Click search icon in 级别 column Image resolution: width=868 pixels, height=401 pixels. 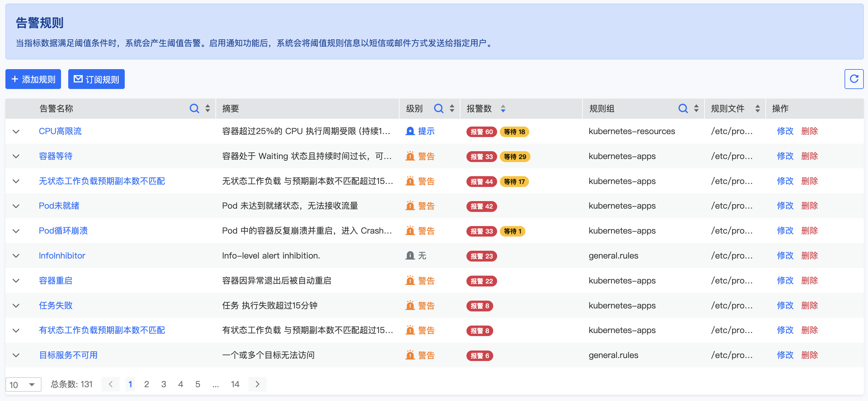[x=439, y=109]
